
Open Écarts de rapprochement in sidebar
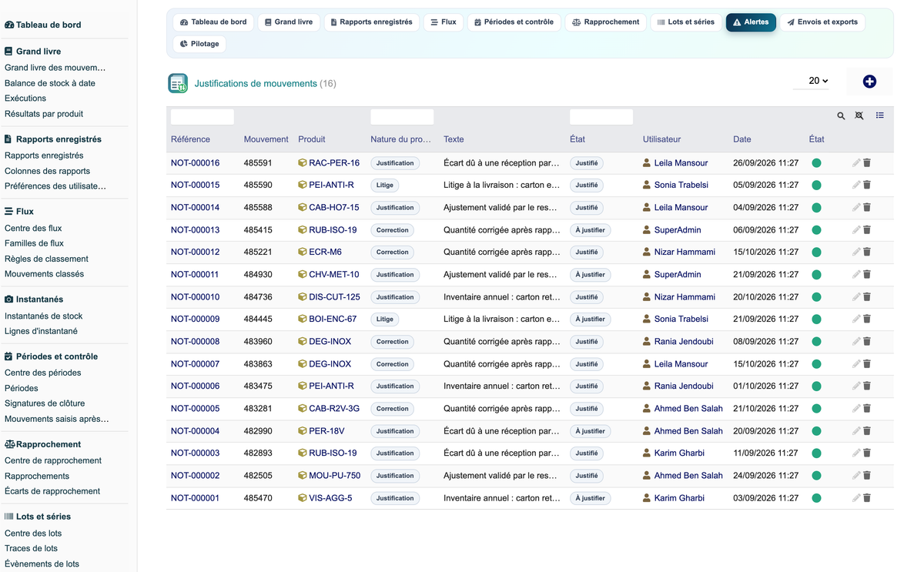(52, 491)
